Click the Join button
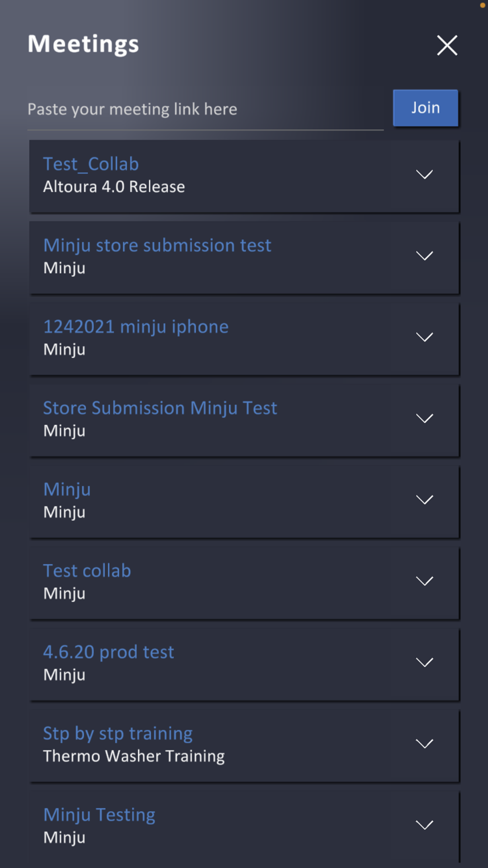 [426, 108]
